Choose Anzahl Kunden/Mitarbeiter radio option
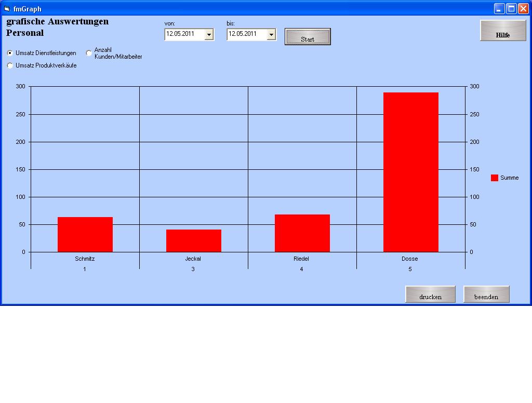The height and width of the screenshot is (403, 532). pos(89,53)
